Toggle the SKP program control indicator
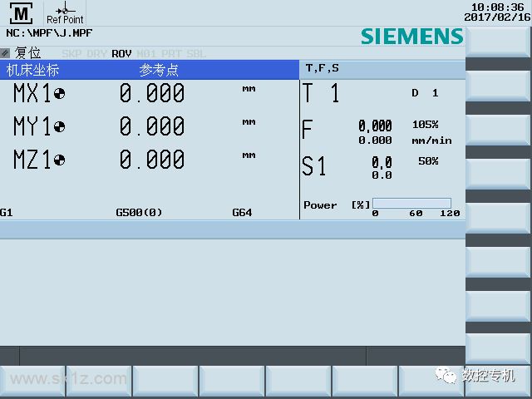Viewport: 532px width, 399px height. pyautogui.click(x=71, y=54)
